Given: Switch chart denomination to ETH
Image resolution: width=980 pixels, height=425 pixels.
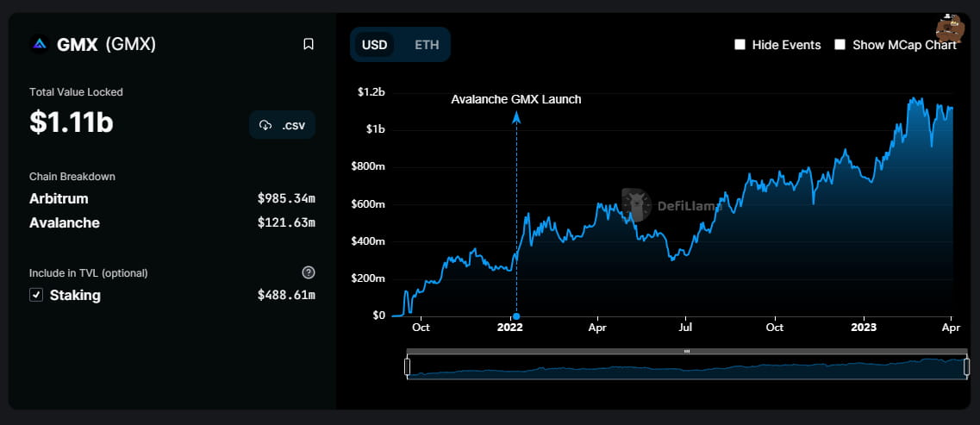Looking at the screenshot, I should click(x=427, y=45).
